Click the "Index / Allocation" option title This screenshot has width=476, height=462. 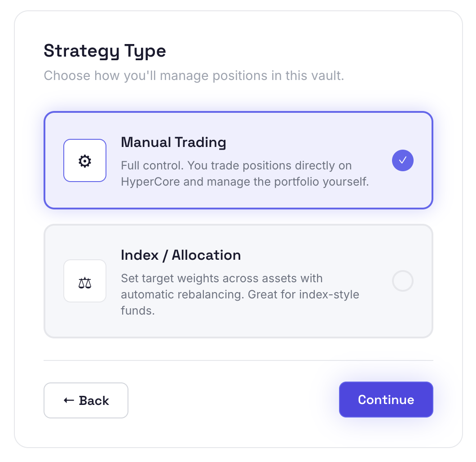(181, 255)
